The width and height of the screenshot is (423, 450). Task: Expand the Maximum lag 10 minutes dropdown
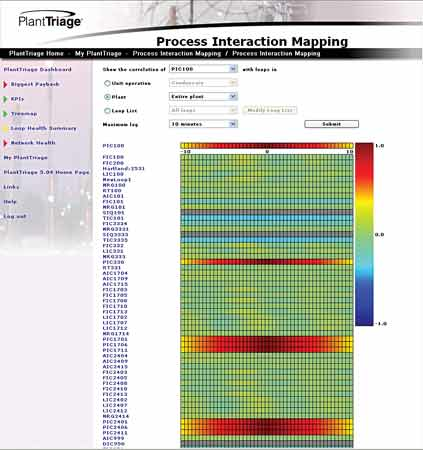203,124
